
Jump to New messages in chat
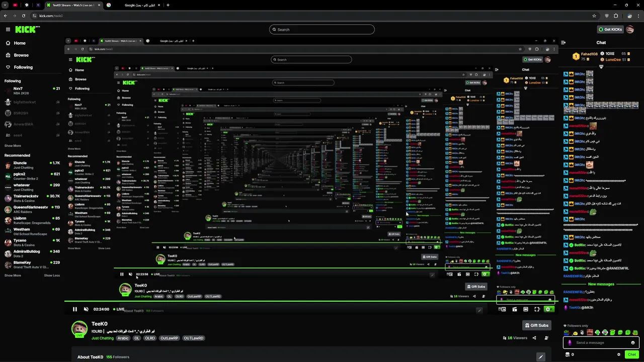(601, 285)
